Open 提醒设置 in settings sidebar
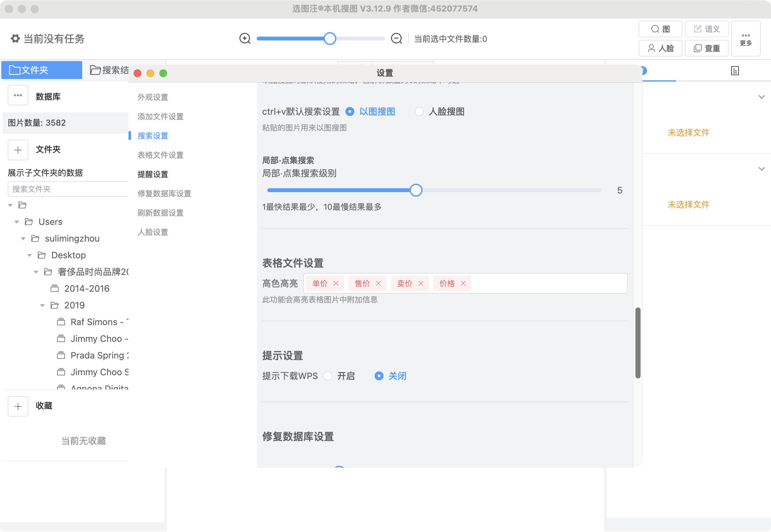771x532 pixels. 153,174
